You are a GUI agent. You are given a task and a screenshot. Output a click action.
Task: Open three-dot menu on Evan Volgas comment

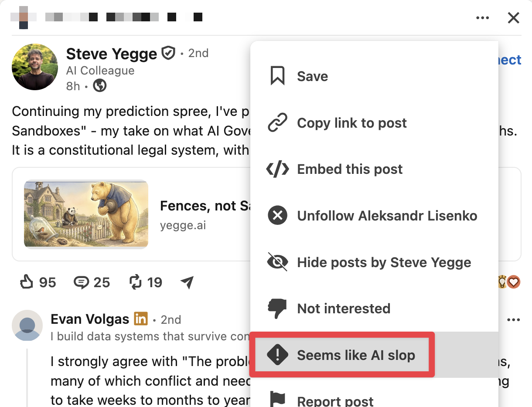click(514, 320)
